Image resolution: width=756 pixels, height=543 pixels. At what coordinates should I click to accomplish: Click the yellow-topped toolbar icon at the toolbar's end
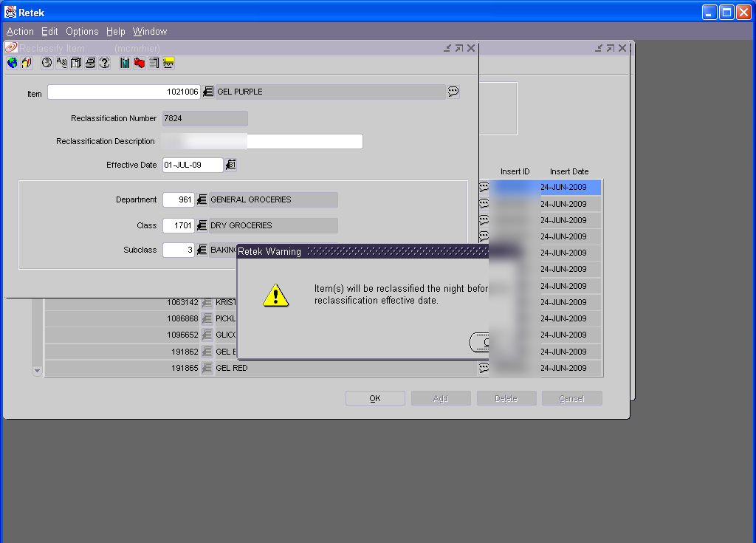(168, 64)
